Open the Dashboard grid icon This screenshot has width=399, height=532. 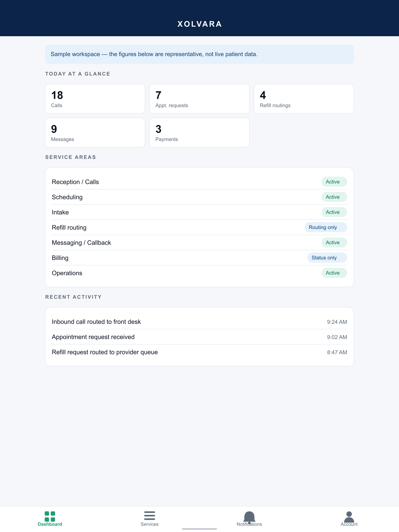[50, 516]
